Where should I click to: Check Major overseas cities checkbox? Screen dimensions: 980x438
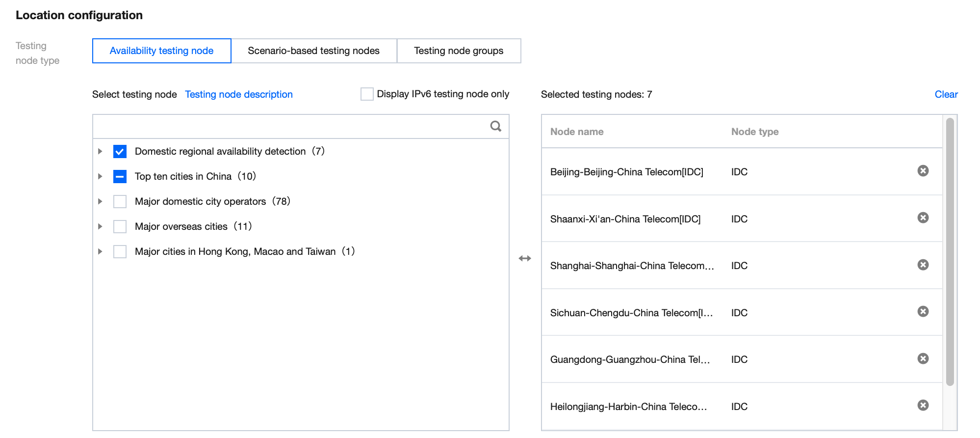(x=120, y=226)
